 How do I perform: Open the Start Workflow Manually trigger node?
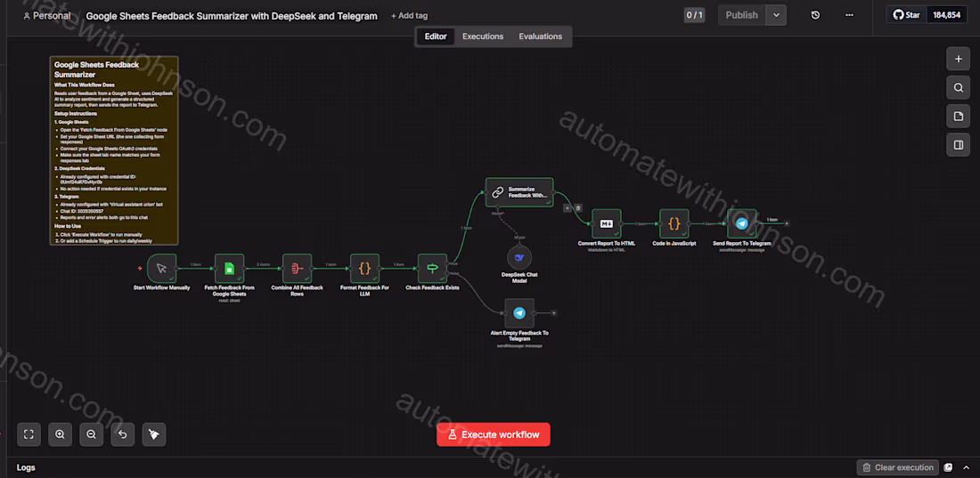coord(162,268)
